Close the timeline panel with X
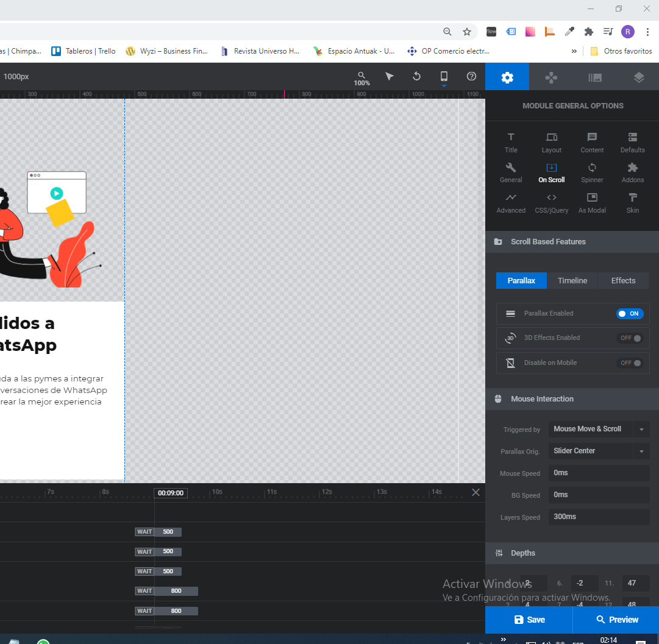 pos(476,492)
